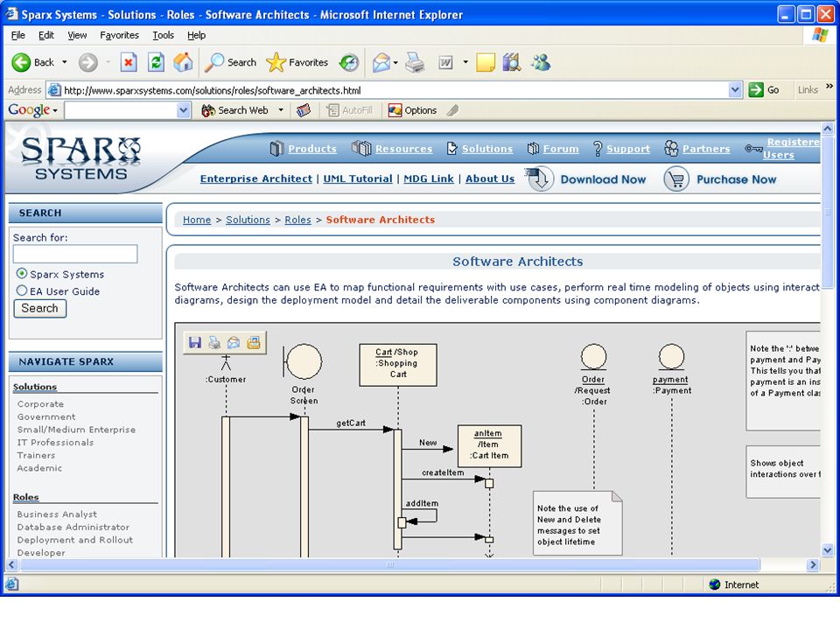Click the horizontal scrollbar thumb
The height and width of the screenshot is (630, 840).
[390, 564]
